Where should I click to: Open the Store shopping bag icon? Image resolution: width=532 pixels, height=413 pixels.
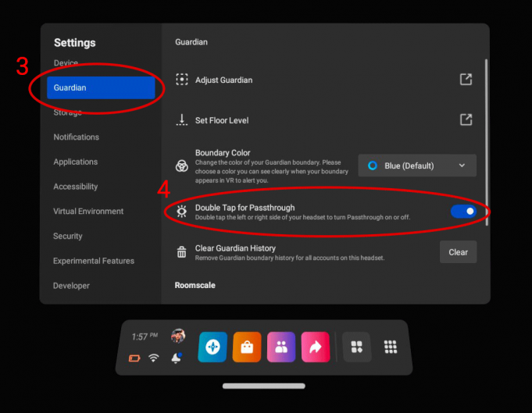247,347
